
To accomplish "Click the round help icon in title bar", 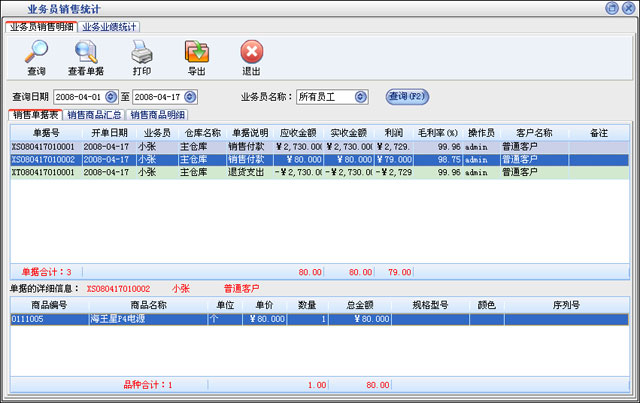I will 610,8.
